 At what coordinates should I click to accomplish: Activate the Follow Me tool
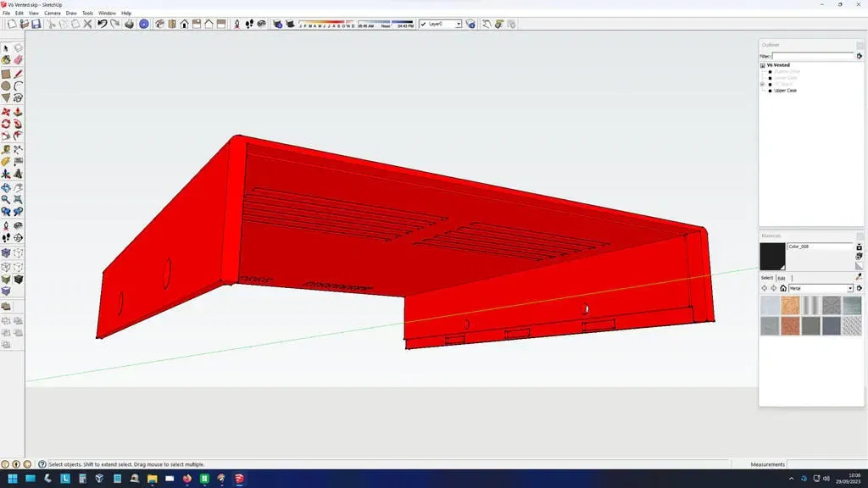coord(19,124)
